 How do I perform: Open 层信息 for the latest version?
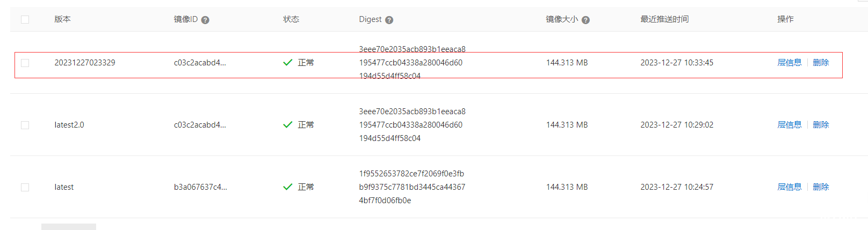click(789, 187)
